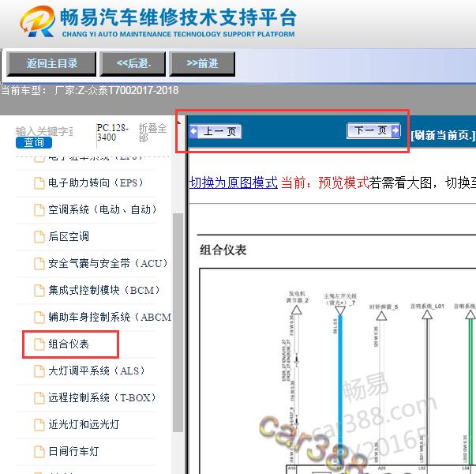Click the 返回主目录 button

pyautogui.click(x=51, y=63)
